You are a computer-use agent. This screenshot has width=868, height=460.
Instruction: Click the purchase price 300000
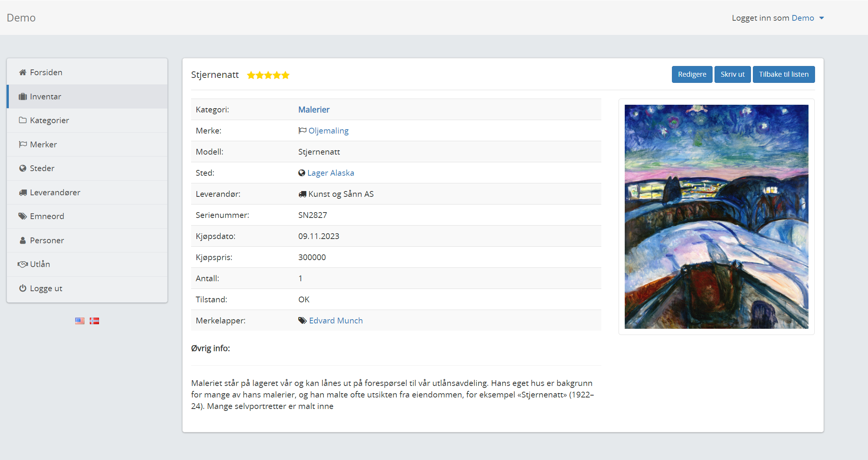[x=312, y=257]
